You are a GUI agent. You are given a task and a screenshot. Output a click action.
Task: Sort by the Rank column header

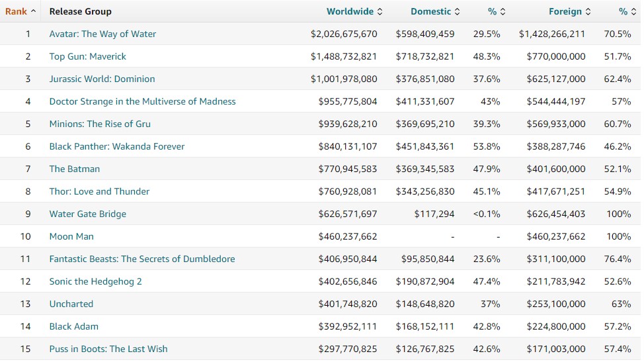(16, 11)
